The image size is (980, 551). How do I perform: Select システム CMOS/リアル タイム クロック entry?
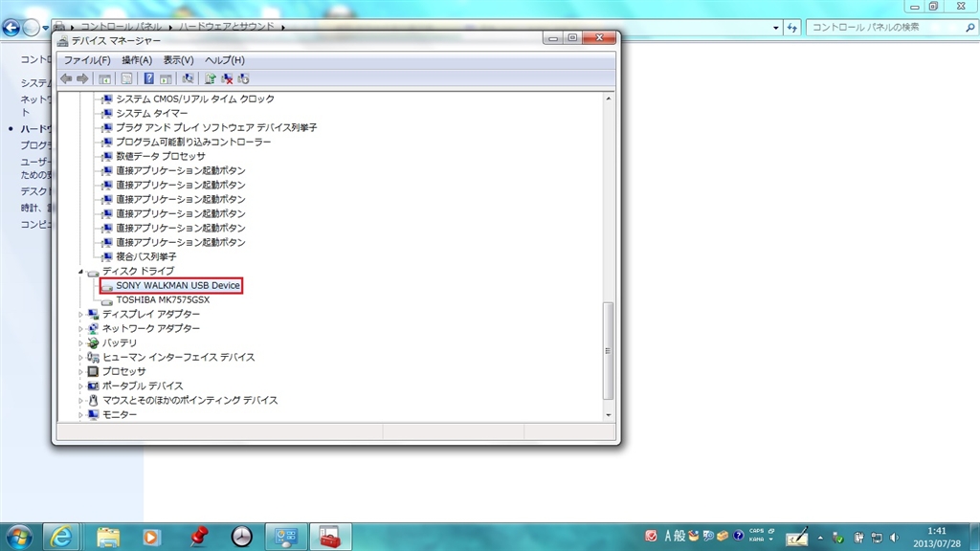[x=195, y=99]
